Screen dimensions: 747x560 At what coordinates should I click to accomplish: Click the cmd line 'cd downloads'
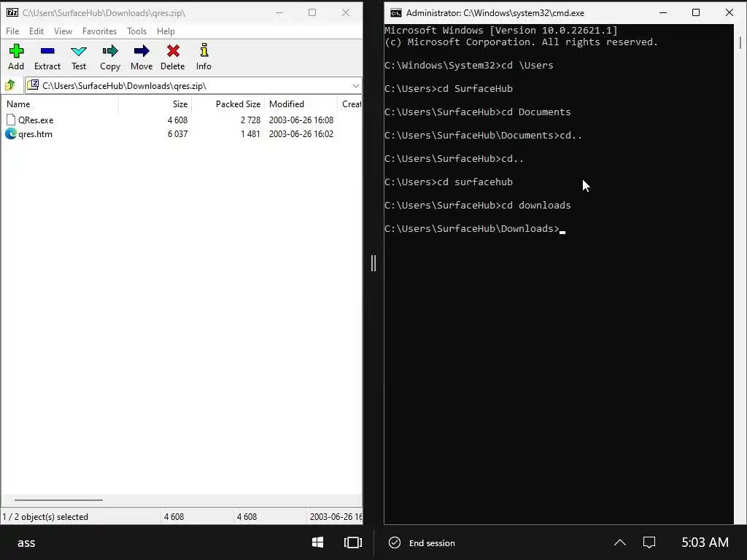[x=536, y=205]
